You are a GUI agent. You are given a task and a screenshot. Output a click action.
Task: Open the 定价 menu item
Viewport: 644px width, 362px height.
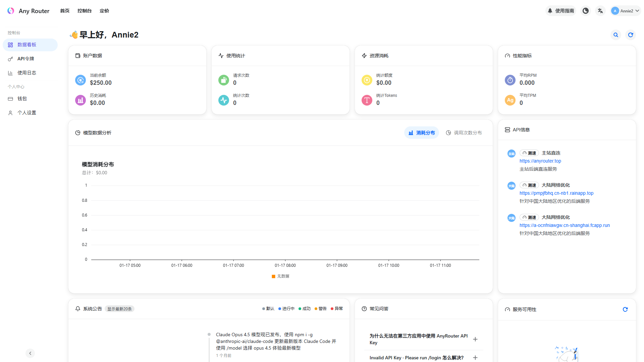coord(104,11)
